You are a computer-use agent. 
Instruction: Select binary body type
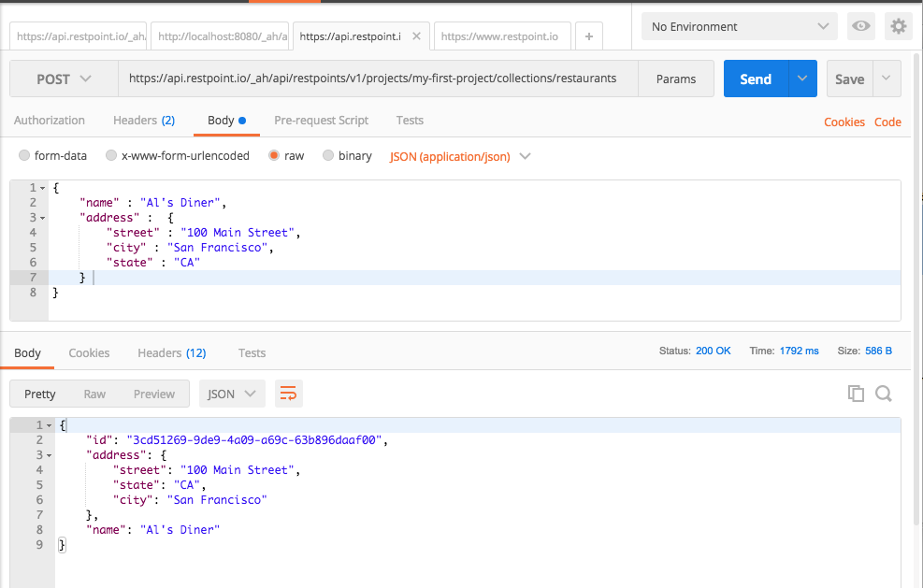coord(328,155)
